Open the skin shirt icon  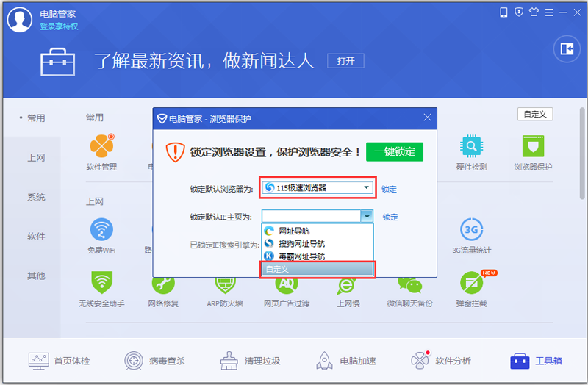[534, 12]
